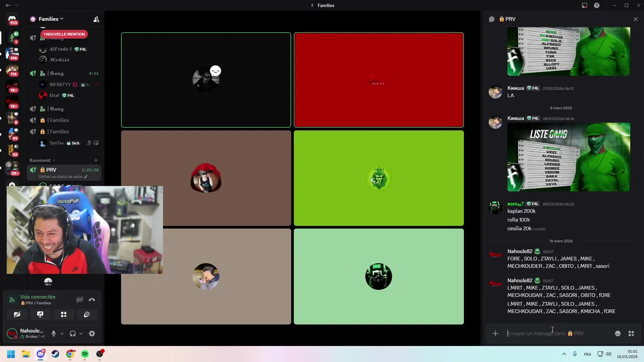Open Chrome from taskbar
644x362 pixels.
pos(70,354)
